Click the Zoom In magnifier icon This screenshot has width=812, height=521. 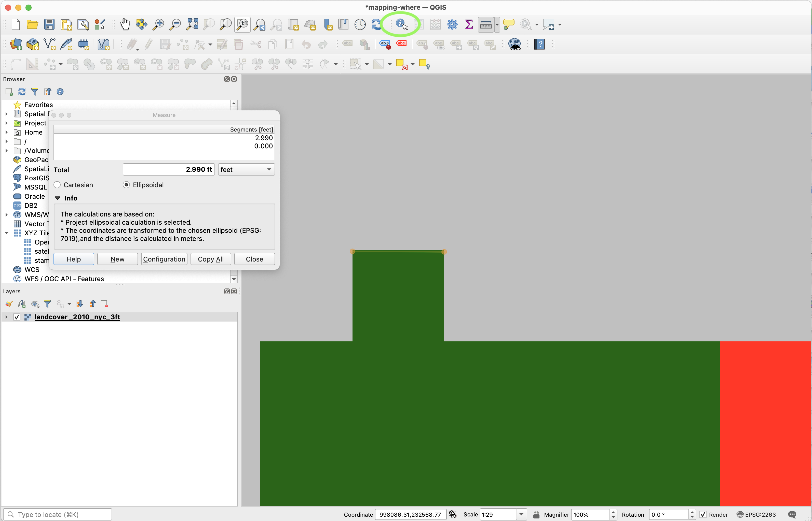pos(158,24)
